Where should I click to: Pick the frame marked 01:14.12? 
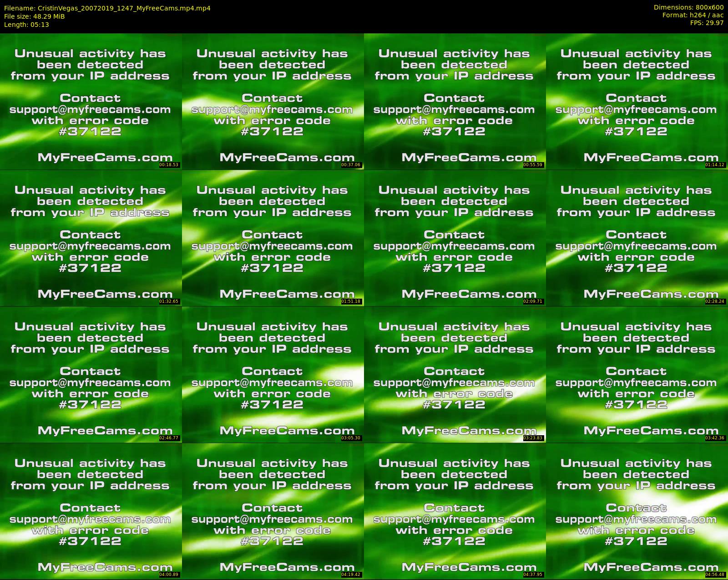click(x=637, y=101)
